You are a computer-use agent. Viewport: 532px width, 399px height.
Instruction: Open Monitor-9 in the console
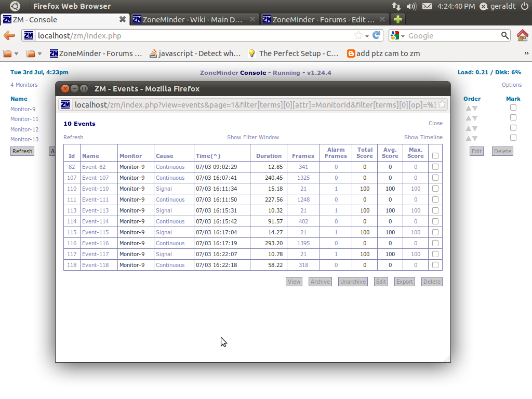tap(23, 109)
